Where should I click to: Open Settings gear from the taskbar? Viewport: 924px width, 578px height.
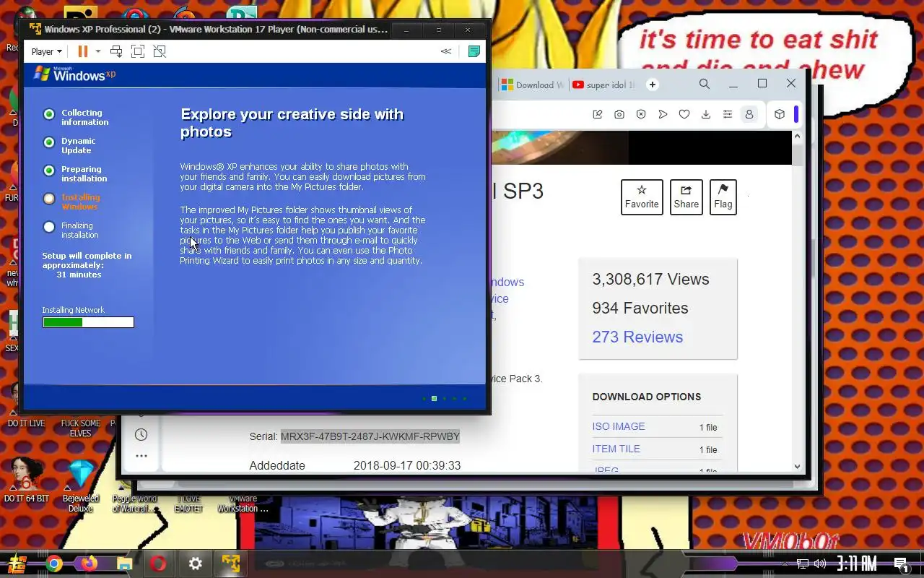click(x=196, y=564)
